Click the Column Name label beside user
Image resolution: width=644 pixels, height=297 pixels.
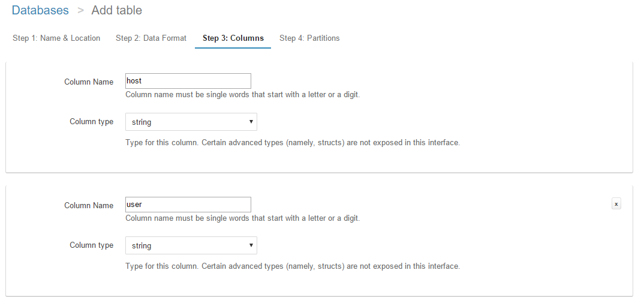pyautogui.click(x=89, y=205)
